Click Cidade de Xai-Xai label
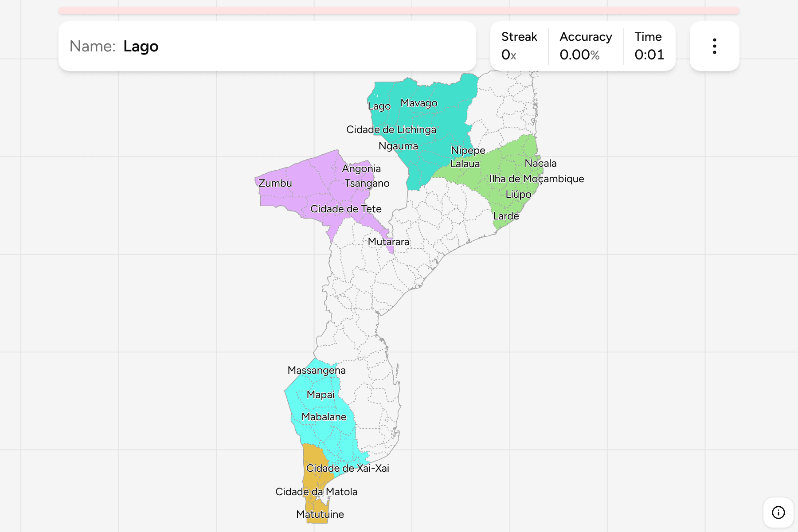 (x=348, y=468)
